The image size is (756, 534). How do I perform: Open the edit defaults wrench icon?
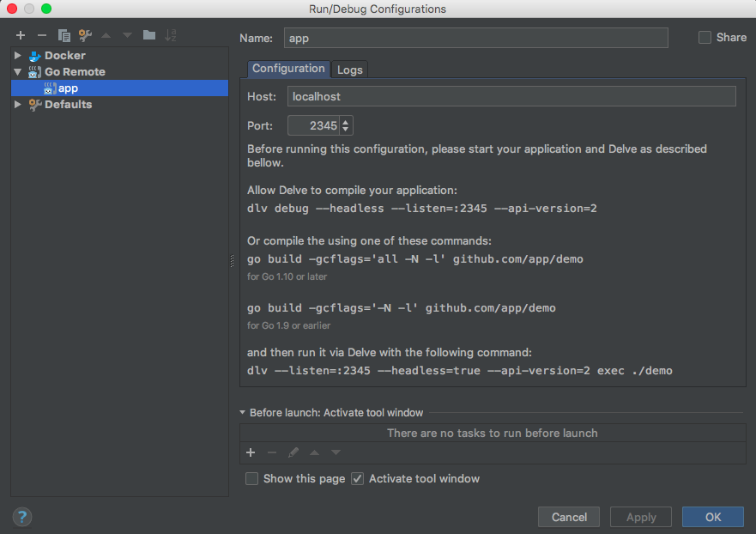[x=85, y=35]
